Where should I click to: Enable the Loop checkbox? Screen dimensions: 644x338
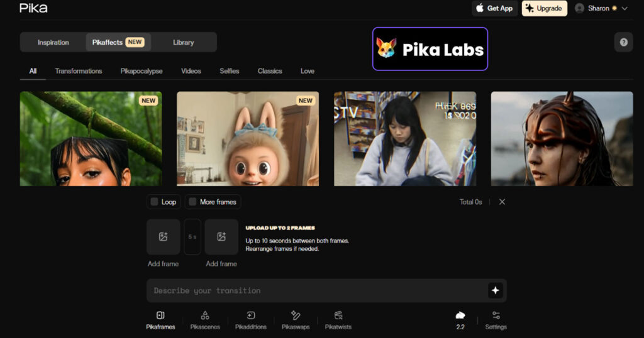(154, 202)
